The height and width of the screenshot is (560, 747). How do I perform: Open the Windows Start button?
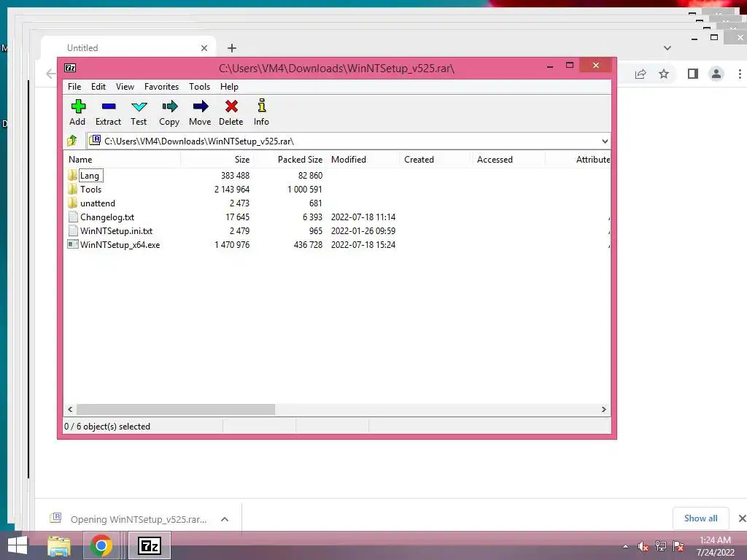point(18,545)
